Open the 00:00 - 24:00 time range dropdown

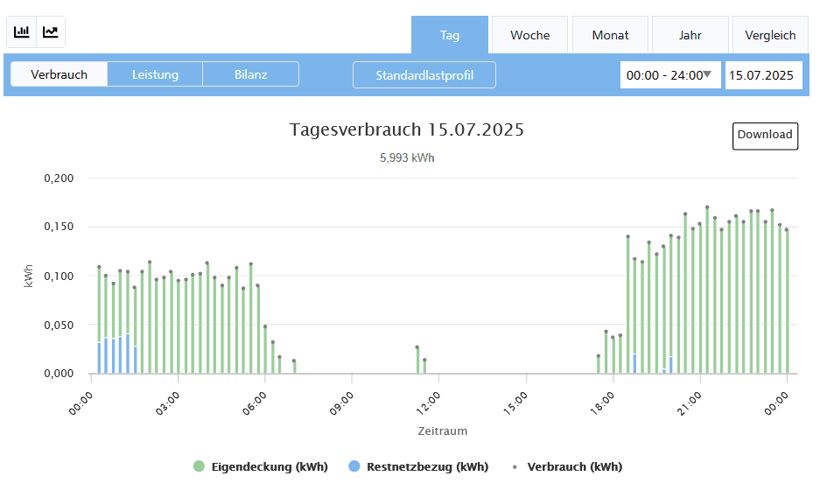[x=670, y=75]
